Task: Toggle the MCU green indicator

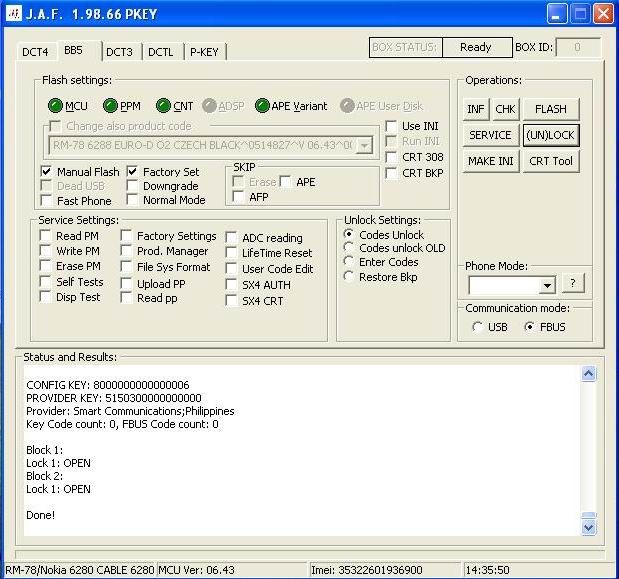Action: point(55,106)
